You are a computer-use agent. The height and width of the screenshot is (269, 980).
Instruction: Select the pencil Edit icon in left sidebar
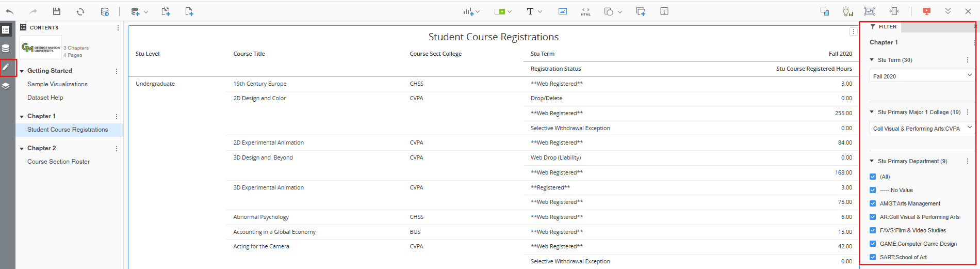6,67
